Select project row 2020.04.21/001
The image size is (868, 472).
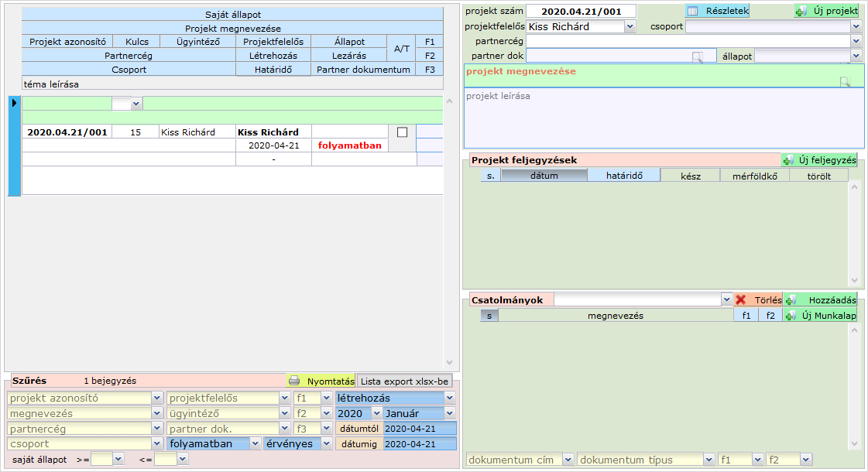pyautogui.click(x=67, y=132)
